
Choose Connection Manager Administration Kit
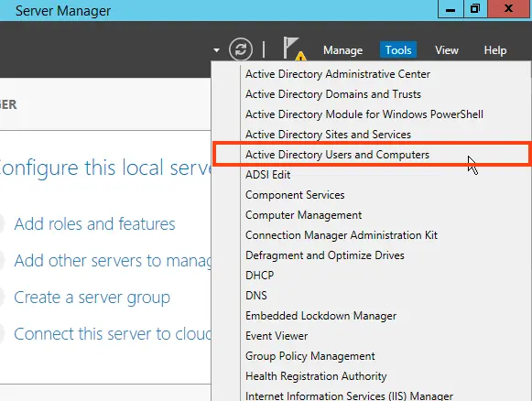tap(342, 235)
